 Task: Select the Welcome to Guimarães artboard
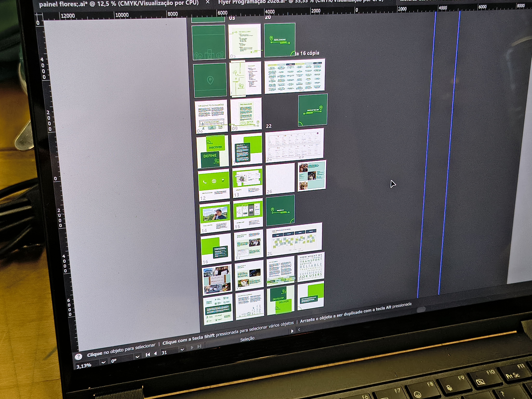211,116
